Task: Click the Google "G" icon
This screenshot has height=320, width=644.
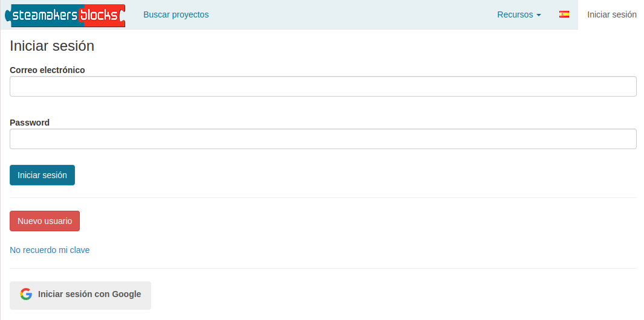Action: 25,294
